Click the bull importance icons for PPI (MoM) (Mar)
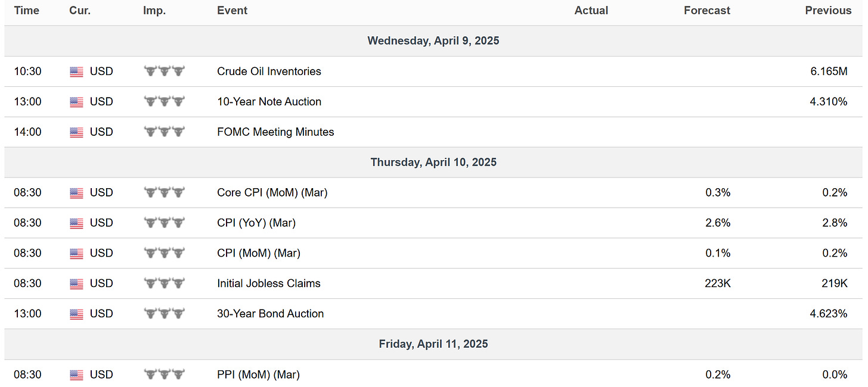The width and height of the screenshot is (868, 387). [x=165, y=374]
